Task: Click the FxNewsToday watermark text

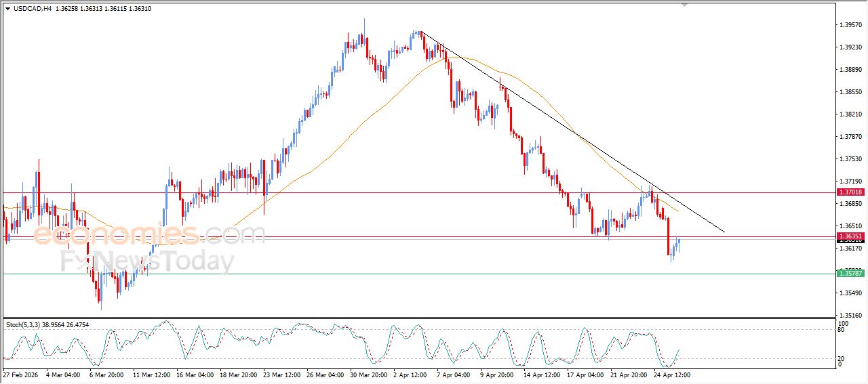Action: (147, 261)
